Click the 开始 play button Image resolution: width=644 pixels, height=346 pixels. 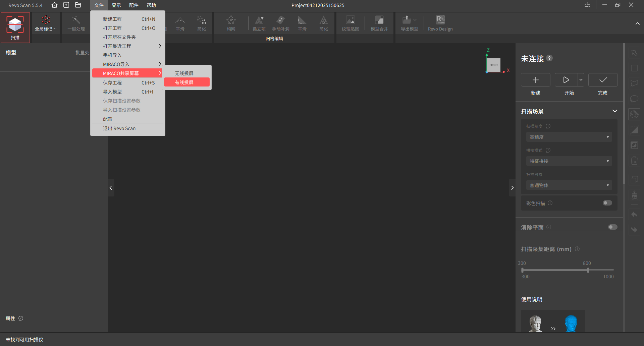coord(566,80)
